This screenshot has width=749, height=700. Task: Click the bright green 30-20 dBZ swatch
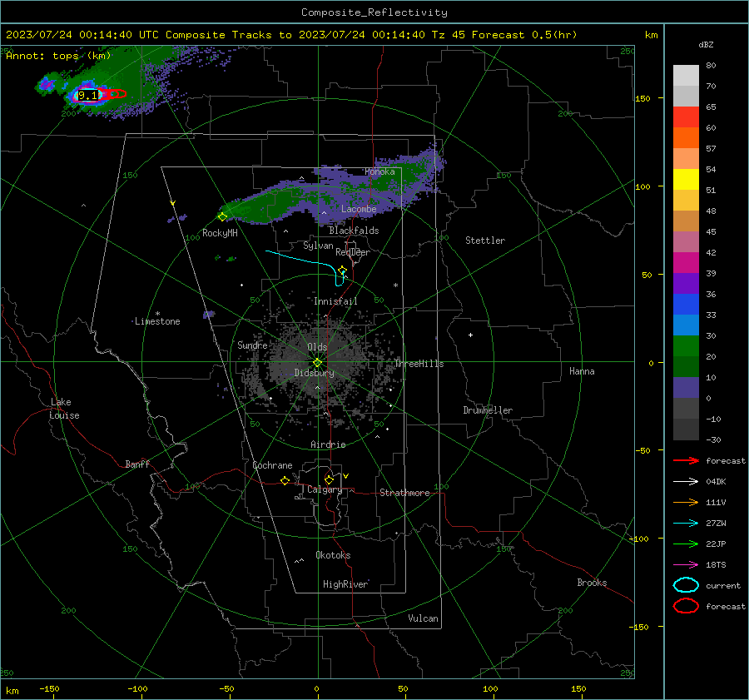tap(686, 346)
